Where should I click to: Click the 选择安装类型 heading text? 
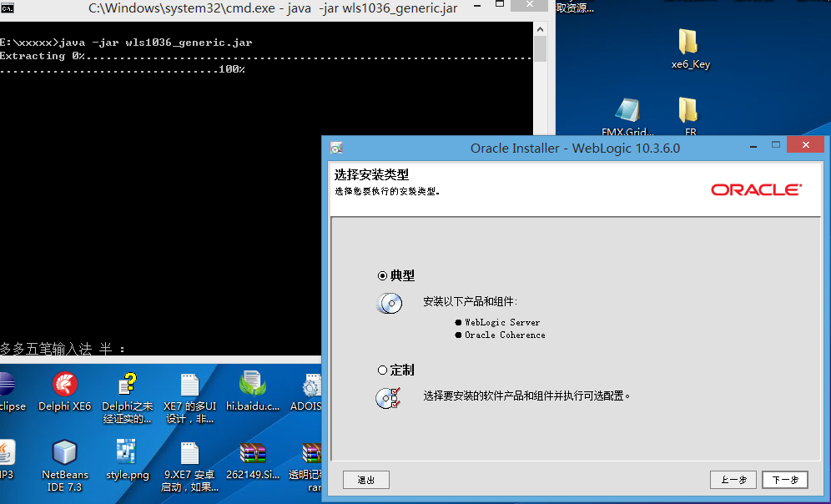[371, 175]
